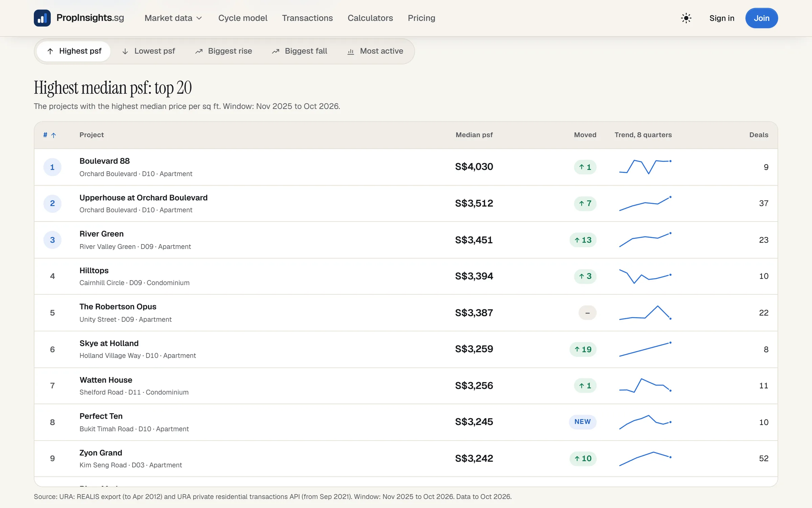Screen dimensions: 812x508
Task: Click rank badge 1 for Boulevard 88
Action: (52, 167)
